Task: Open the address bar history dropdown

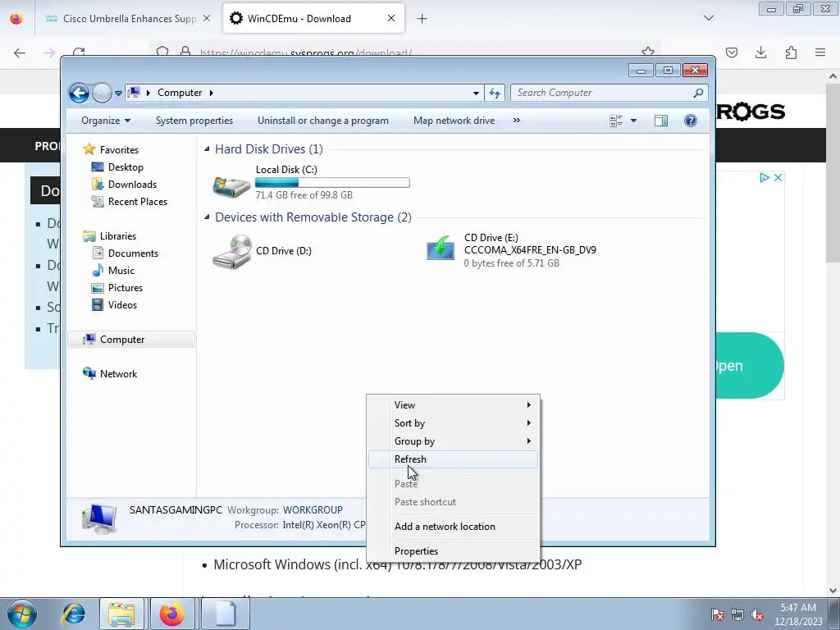Action: 476,93
